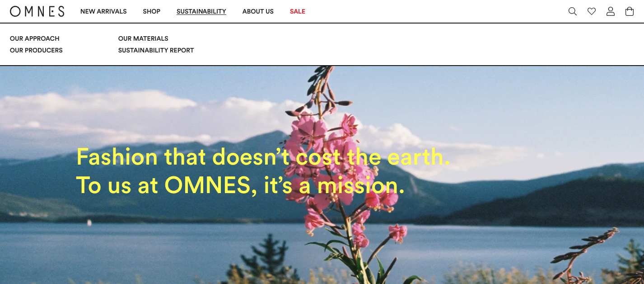Open the shopping bag icon

pos(630,11)
